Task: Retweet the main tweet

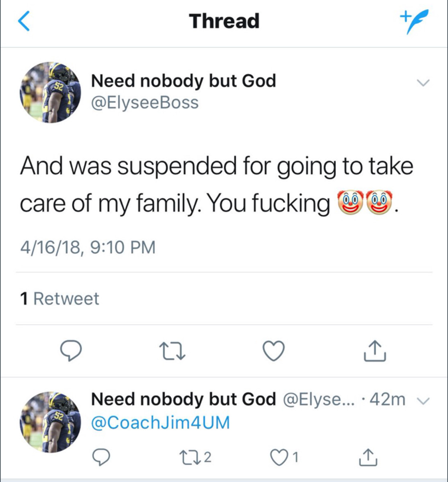Action: point(172,351)
